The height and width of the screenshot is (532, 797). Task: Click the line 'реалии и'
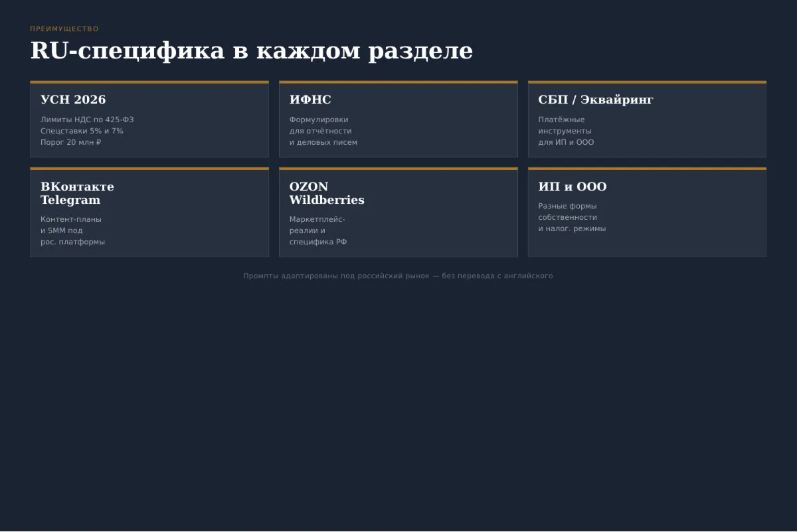click(x=308, y=231)
